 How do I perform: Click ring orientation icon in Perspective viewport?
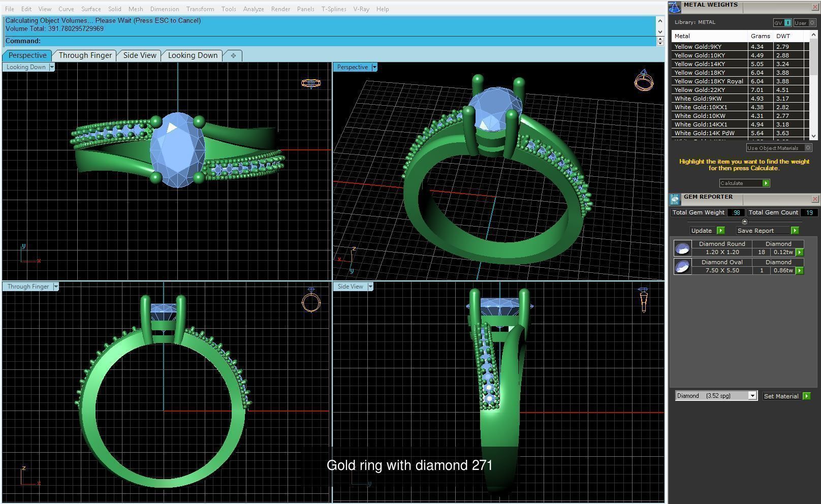tap(643, 80)
